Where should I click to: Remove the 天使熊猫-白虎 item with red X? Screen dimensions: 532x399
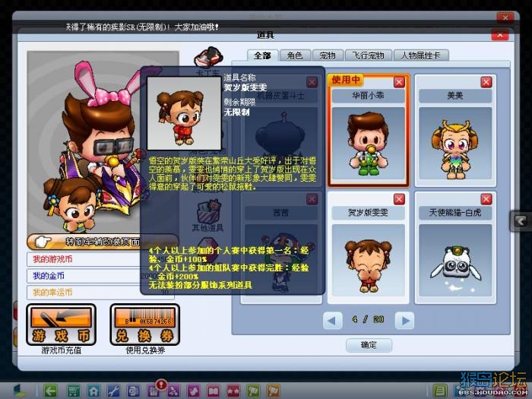(486, 199)
